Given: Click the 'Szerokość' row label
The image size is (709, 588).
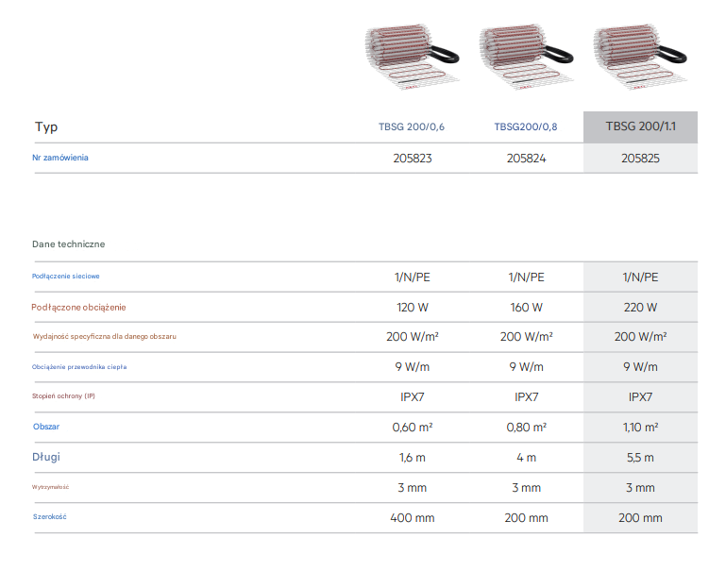Looking at the screenshot, I should 50,516.
